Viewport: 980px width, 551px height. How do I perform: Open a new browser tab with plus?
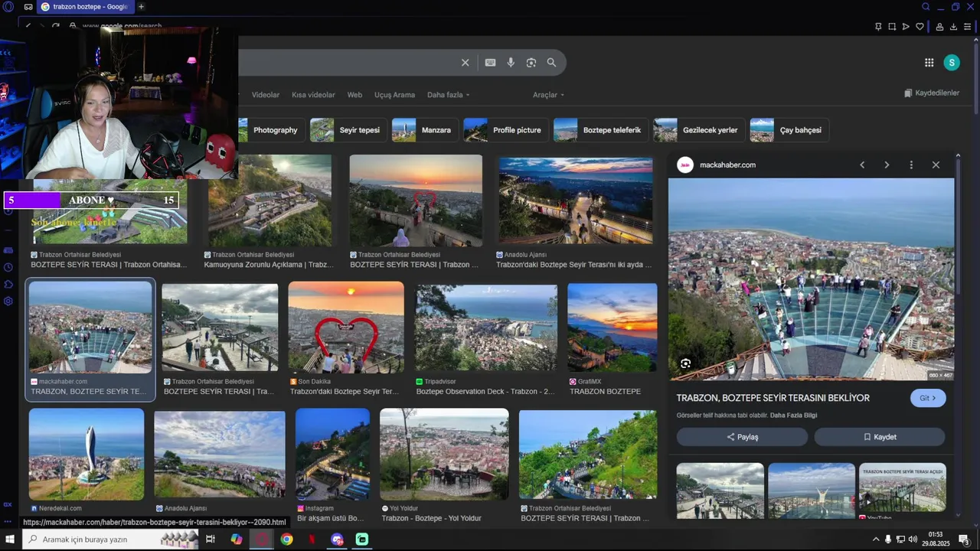pos(141,7)
